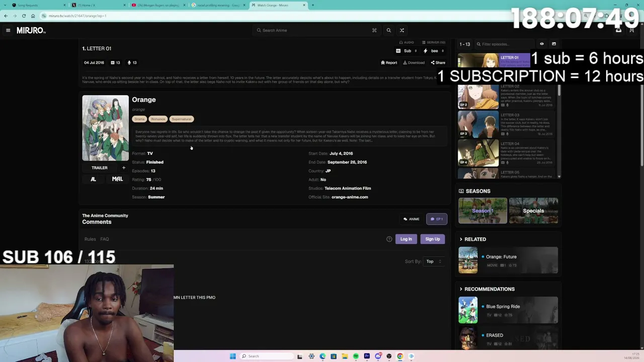
Task: Select Season 1 card
Action: pyautogui.click(x=482, y=211)
